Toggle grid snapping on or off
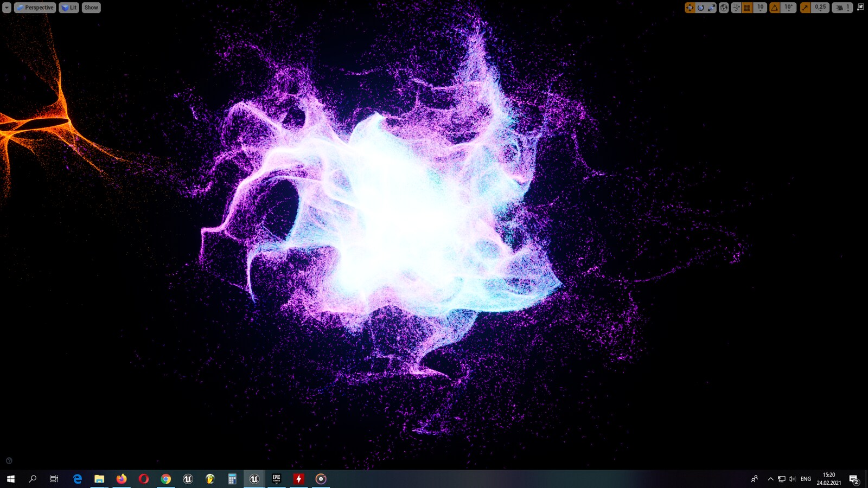 [x=748, y=8]
